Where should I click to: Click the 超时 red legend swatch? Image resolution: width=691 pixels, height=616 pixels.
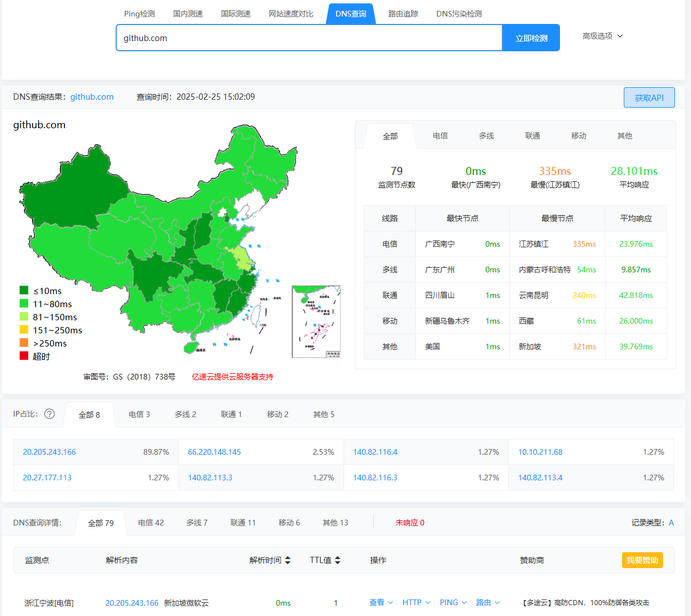tap(24, 356)
